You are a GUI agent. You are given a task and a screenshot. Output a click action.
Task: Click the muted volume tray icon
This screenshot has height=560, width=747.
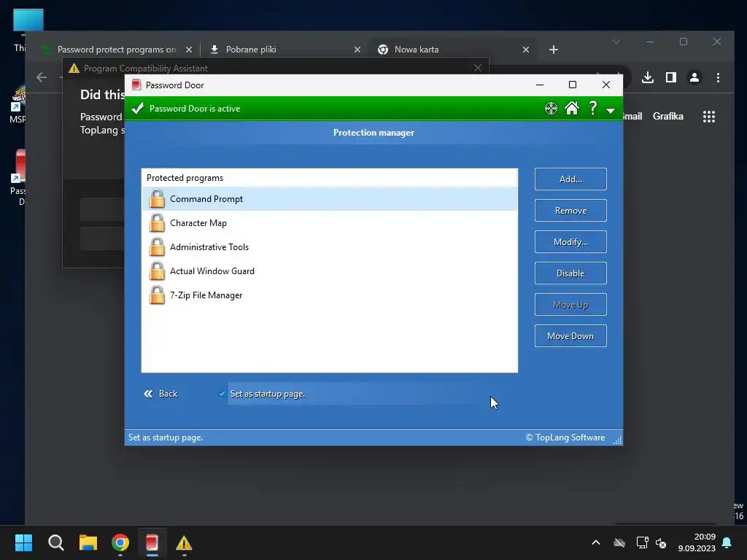point(661,542)
